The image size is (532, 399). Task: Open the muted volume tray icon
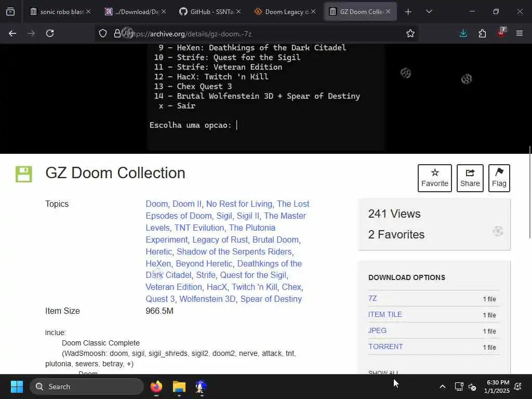pyautogui.click(x=472, y=387)
